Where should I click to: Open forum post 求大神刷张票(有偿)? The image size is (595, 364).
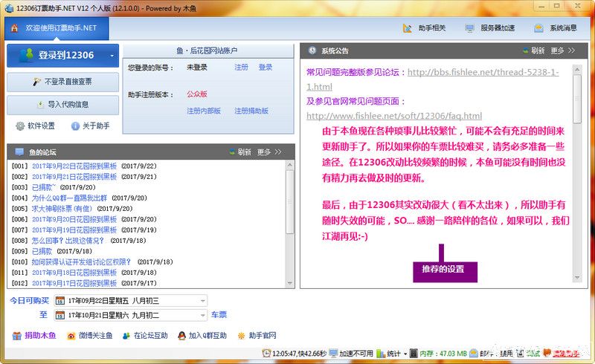[62, 209]
